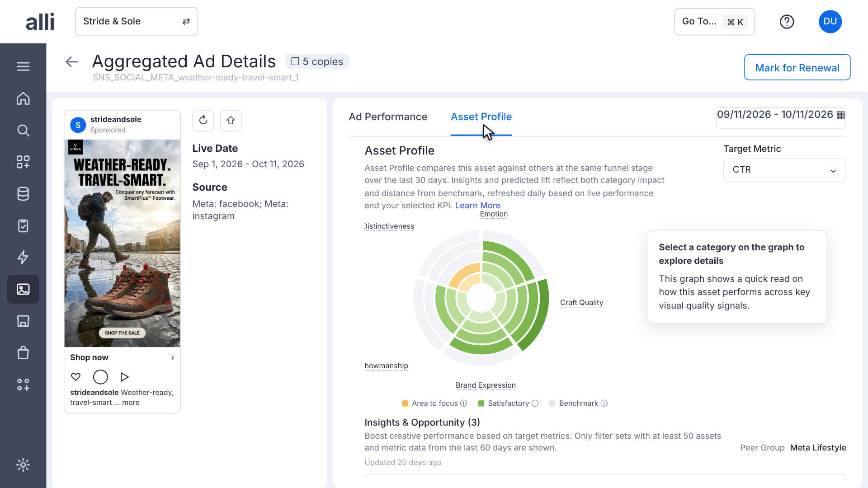This screenshot has height=488, width=868.
Task: Open the Stride & Sole client switcher
Action: 137,22
